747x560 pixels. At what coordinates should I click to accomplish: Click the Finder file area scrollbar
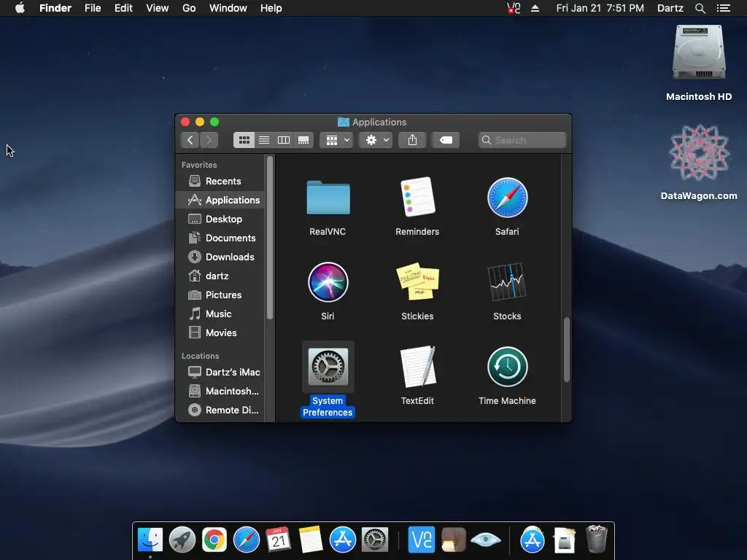pyautogui.click(x=566, y=349)
